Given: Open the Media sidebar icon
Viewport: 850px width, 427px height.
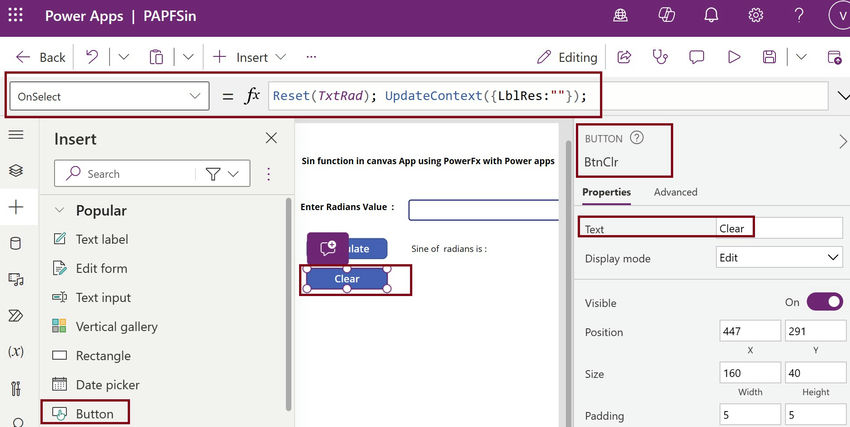Looking at the screenshot, I should 16,280.
